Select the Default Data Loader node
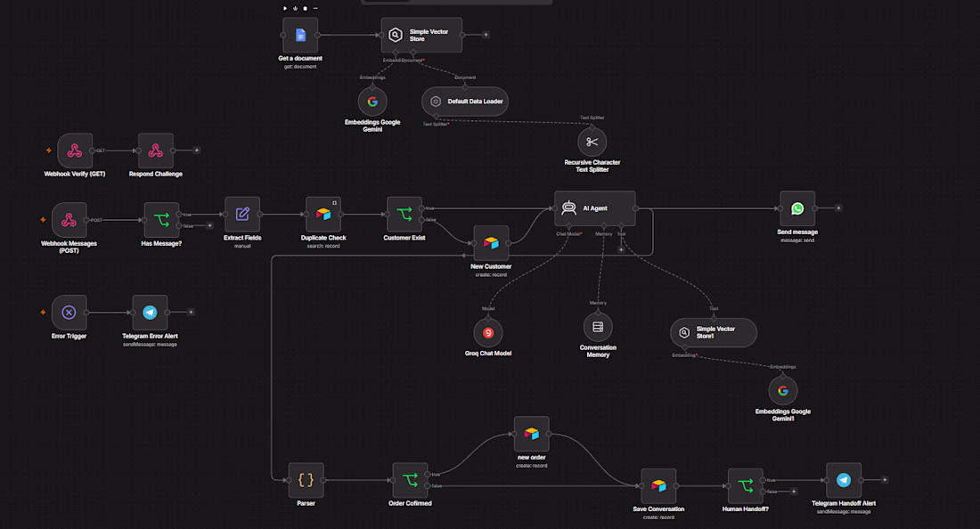Viewport: 980px width, 529px height. click(x=465, y=102)
